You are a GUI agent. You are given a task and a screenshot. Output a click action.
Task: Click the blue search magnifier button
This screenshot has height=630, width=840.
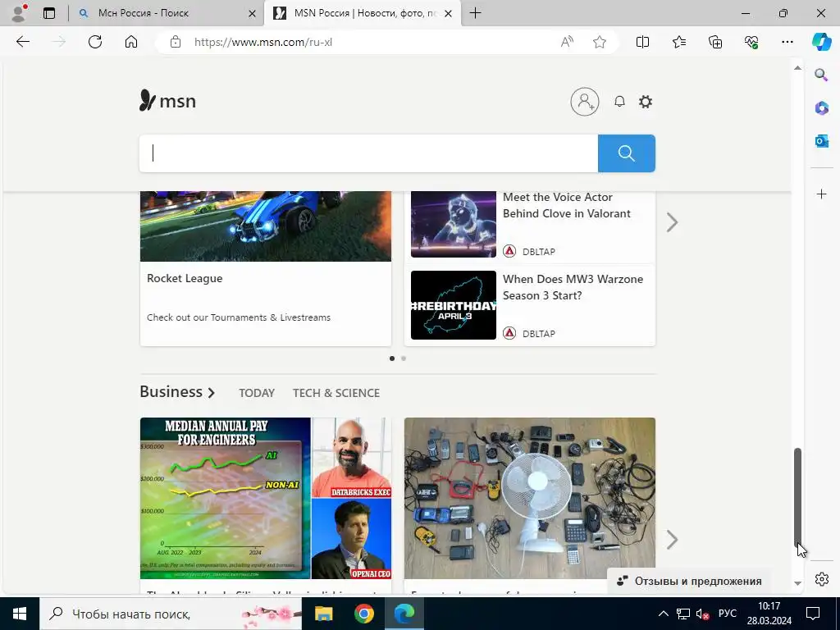coord(626,153)
